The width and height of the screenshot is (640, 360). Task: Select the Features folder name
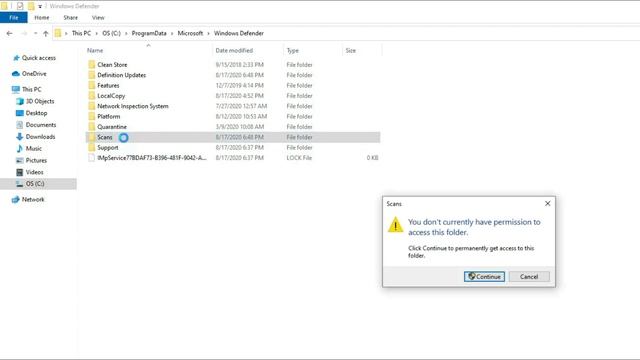(x=108, y=85)
